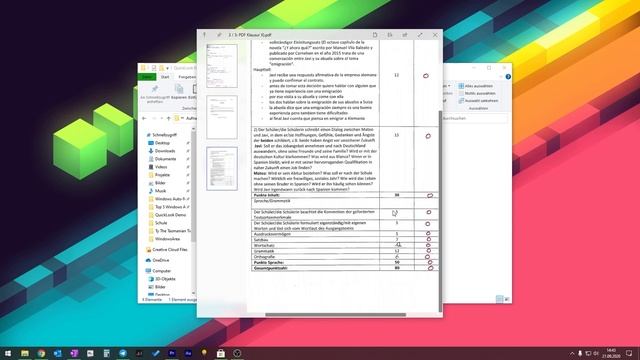Open Outlook from the taskbar
Screen dimensions: 640x360
(58, 353)
